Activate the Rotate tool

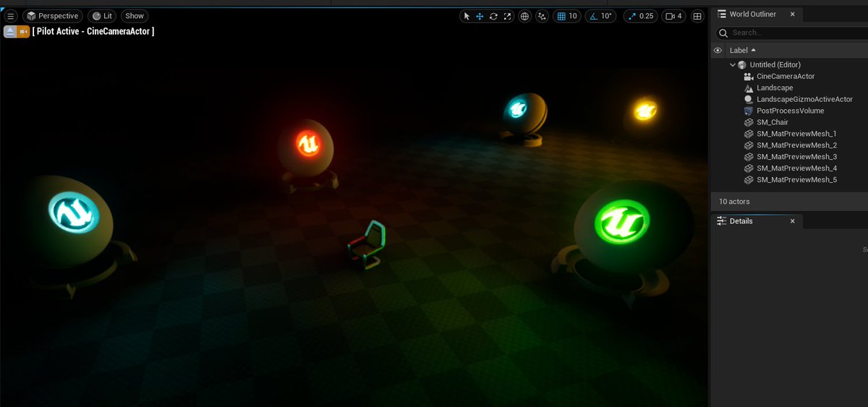click(493, 16)
